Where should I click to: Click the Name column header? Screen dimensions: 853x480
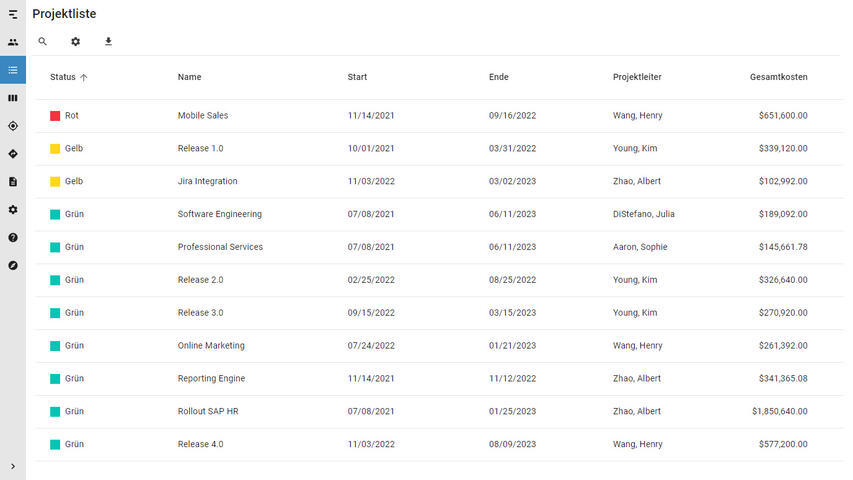pyautogui.click(x=189, y=77)
